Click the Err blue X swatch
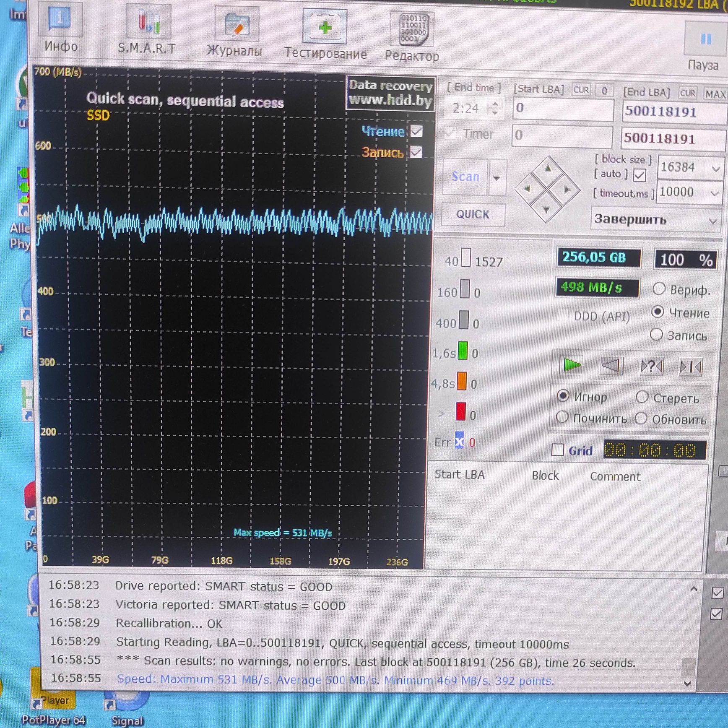728x728 pixels. pos(460,441)
